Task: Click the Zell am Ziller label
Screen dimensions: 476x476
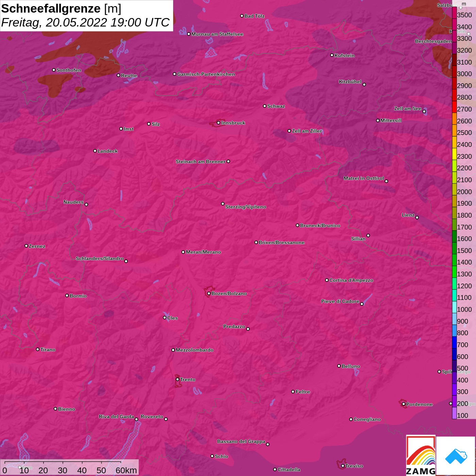Action: coord(307,131)
